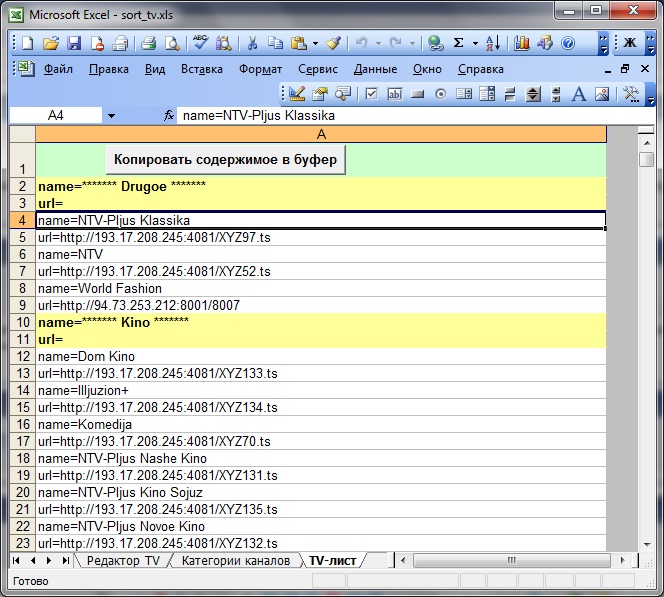Viewport: 664px width, 597px height.
Task: Open the Chart Wizard icon
Action: point(522,43)
